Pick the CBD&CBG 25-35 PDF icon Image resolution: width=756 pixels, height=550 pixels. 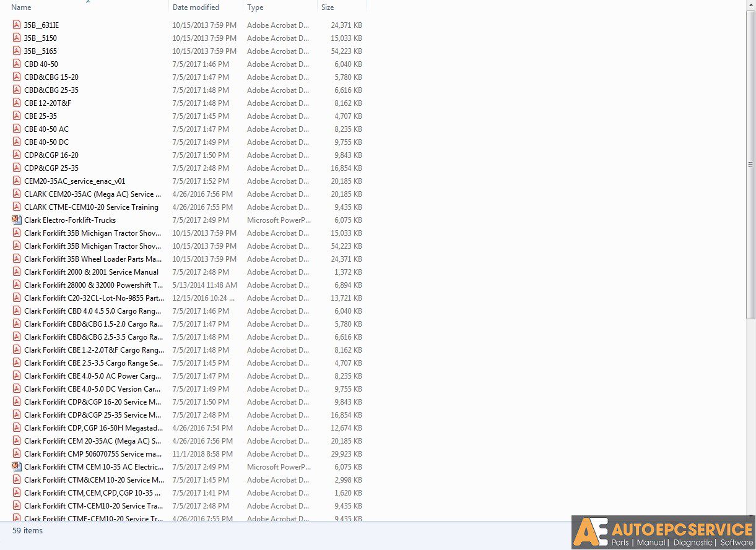17,90
